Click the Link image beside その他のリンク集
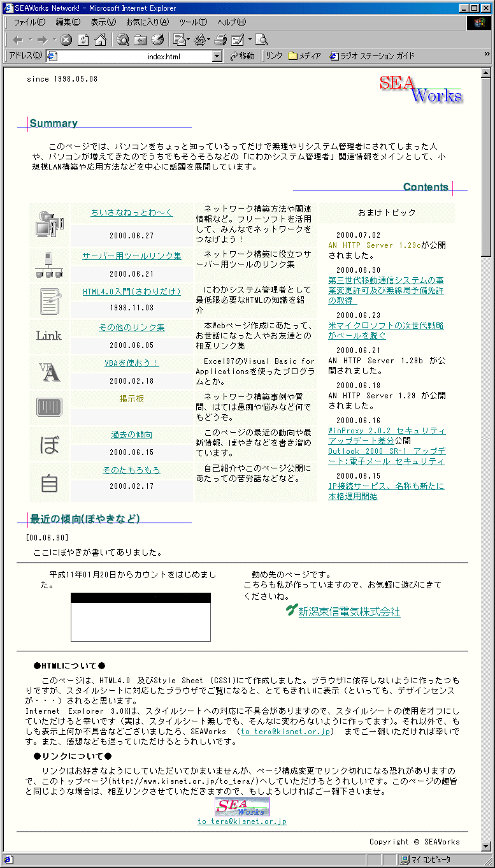The image size is (495, 868). (49, 335)
